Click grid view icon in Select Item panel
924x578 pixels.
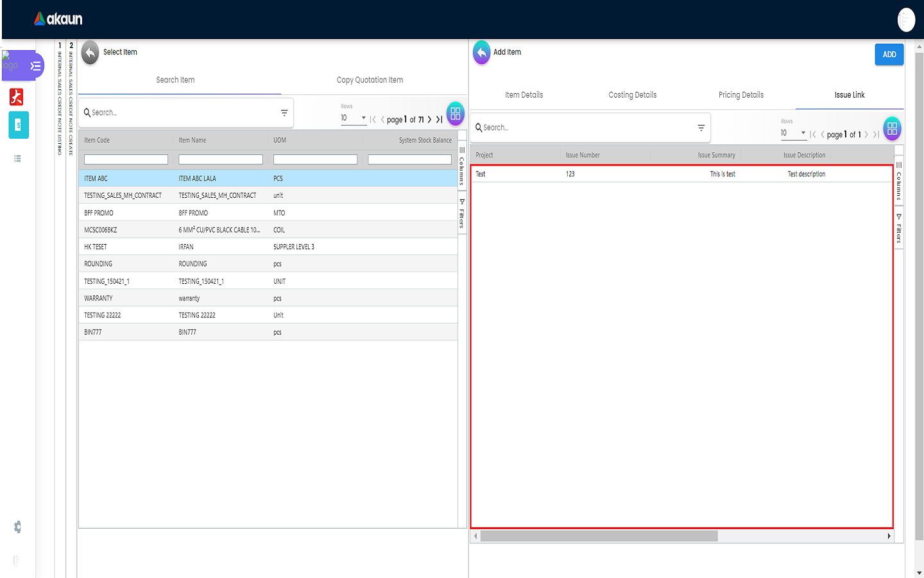tap(455, 114)
